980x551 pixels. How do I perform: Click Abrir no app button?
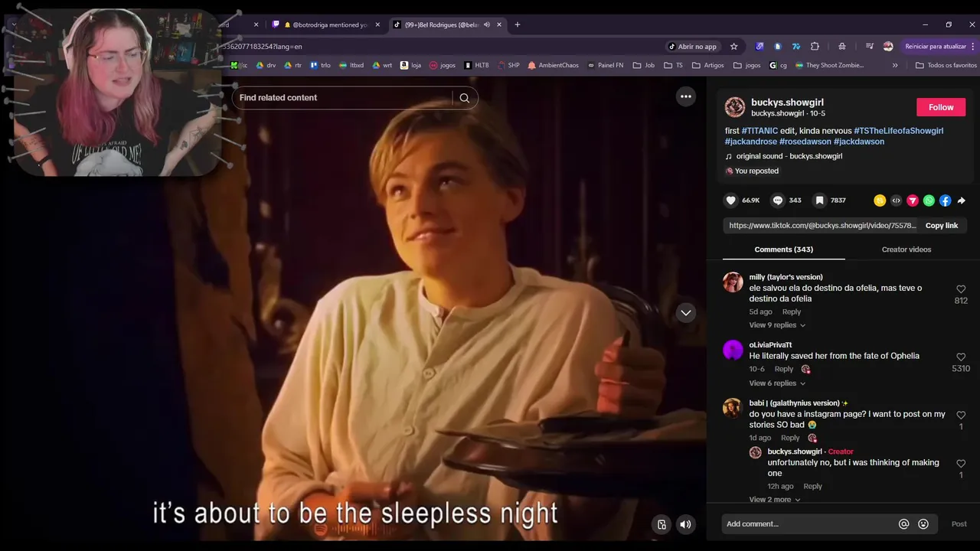[693, 46]
